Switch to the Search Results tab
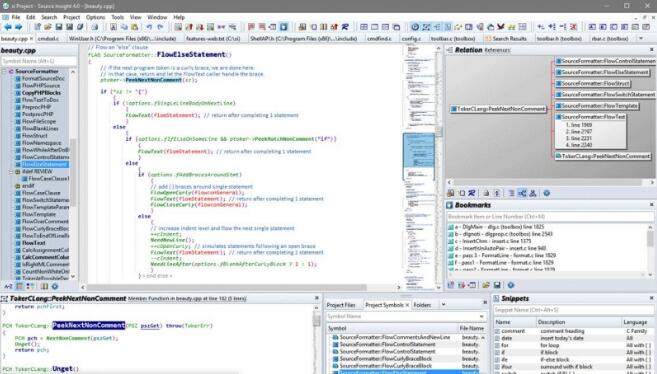 pyautogui.click(x=506, y=39)
